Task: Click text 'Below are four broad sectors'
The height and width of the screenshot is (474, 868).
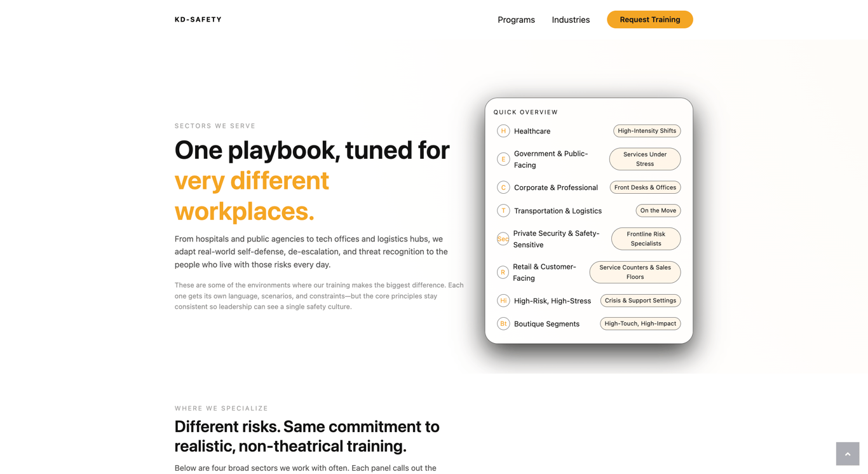Action: pyautogui.click(x=306, y=468)
